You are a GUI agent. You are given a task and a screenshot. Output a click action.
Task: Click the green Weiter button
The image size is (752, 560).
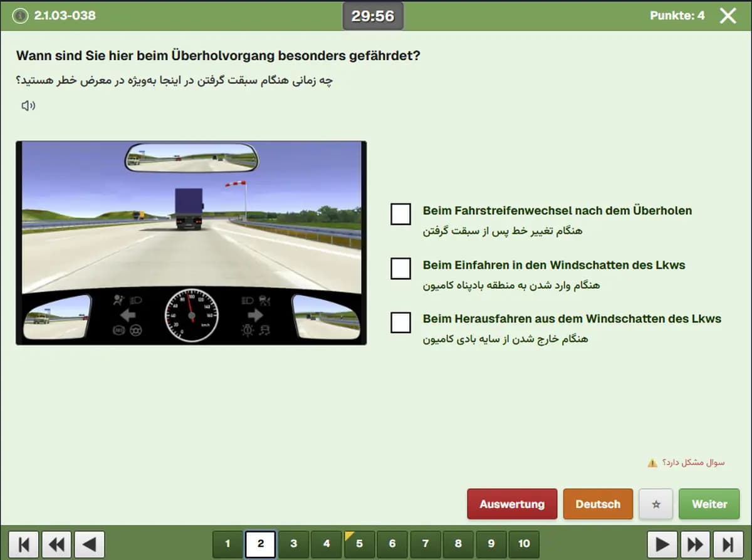tap(709, 504)
